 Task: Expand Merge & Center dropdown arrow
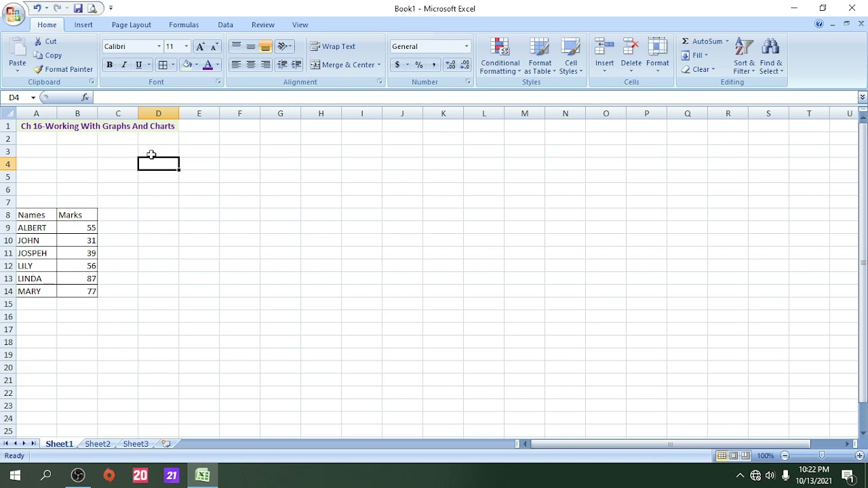[x=379, y=64]
